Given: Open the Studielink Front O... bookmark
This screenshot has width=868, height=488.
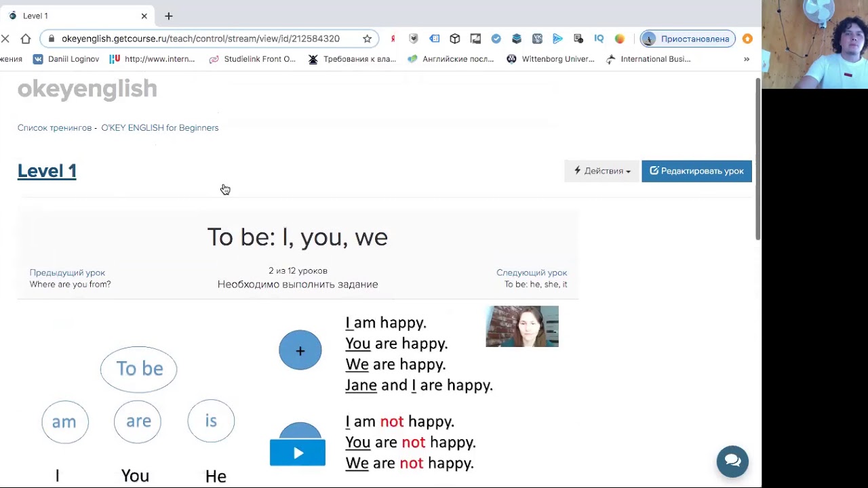Looking at the screenshot, I should coord(252,59).
